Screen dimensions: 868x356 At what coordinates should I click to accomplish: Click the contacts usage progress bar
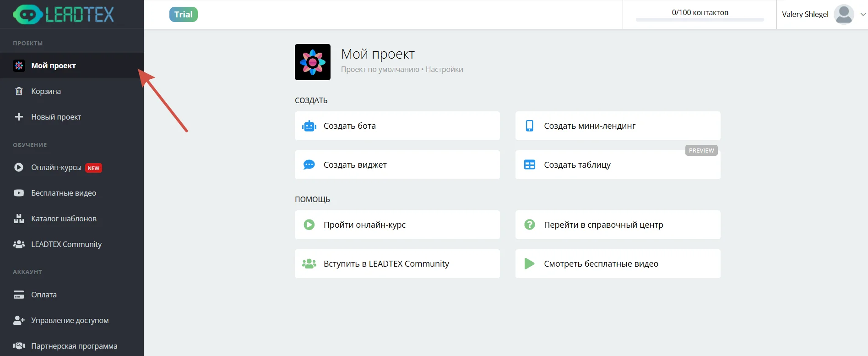pos(700,20)
